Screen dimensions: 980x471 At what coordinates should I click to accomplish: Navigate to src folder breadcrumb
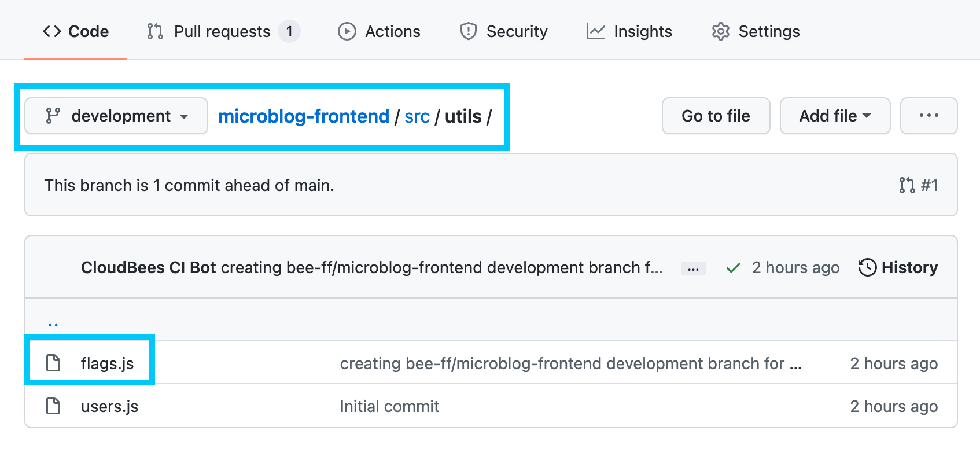pos(417,116)
